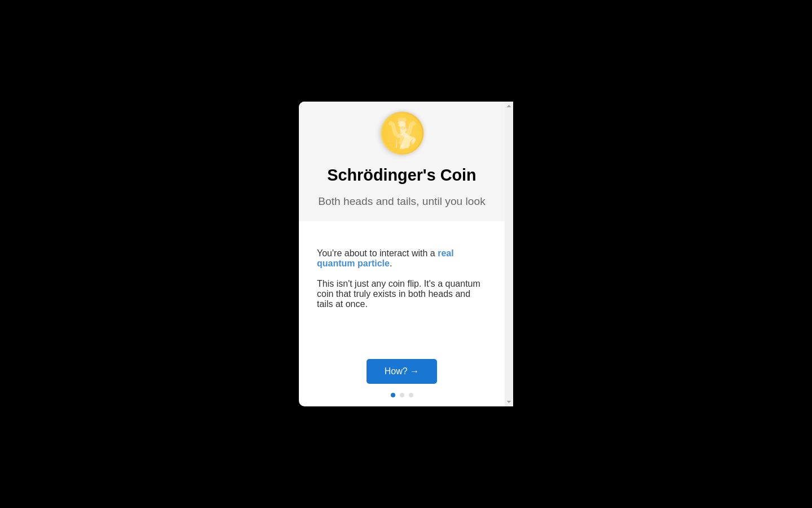Click the 'Schrödinger's Coin' title heading
The width and height of the screenshot is (812, 508).
pyautogui.click(x=401, y=175)
